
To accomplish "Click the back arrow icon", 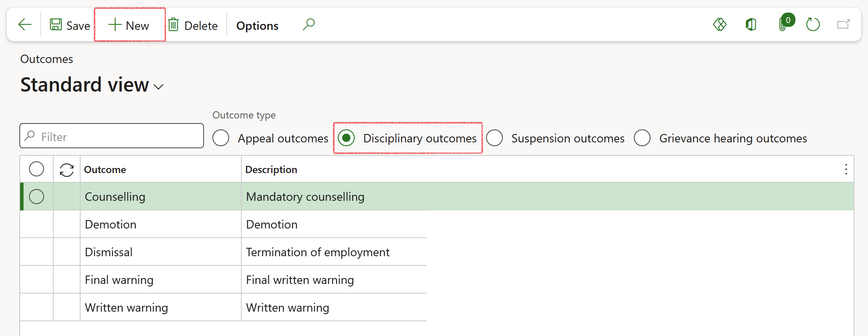I will click(25, 25).
